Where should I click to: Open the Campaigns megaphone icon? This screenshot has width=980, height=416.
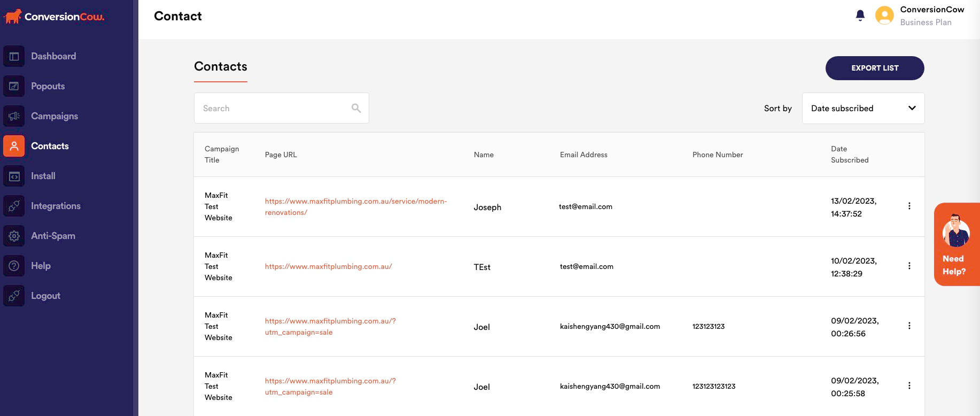(14, 116)
